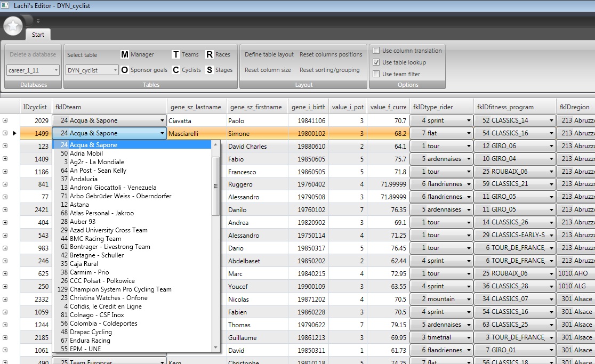Open the career_1_11 database dropdown

pos(33,70)
